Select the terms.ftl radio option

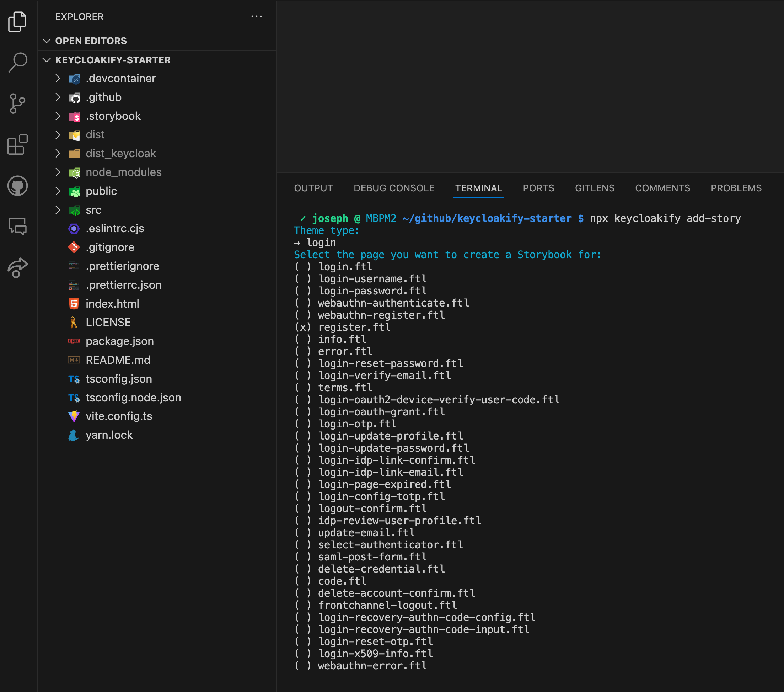303,388
